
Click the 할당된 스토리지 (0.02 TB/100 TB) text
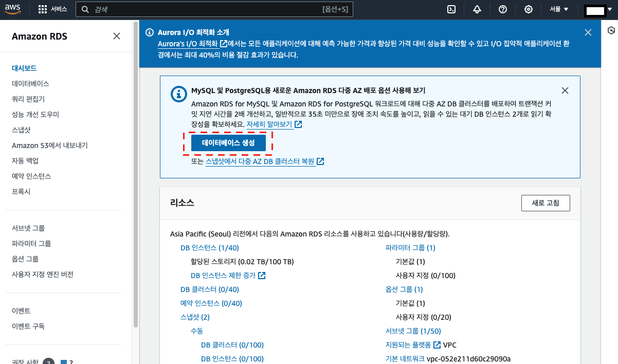point(242,262)
